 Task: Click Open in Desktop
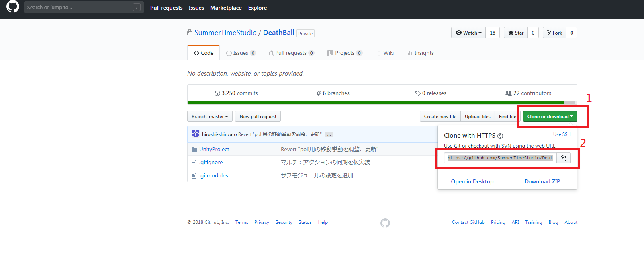pos(472,181)
